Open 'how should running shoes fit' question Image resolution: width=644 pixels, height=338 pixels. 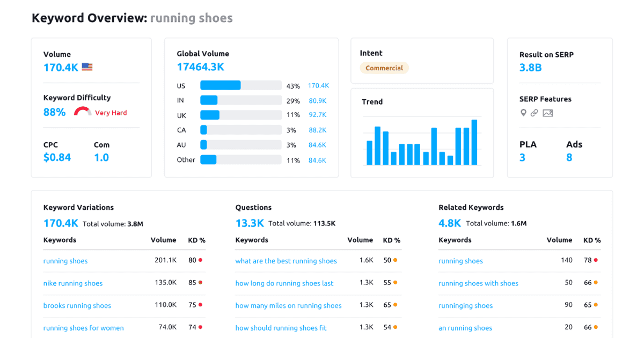coord(281,328)
